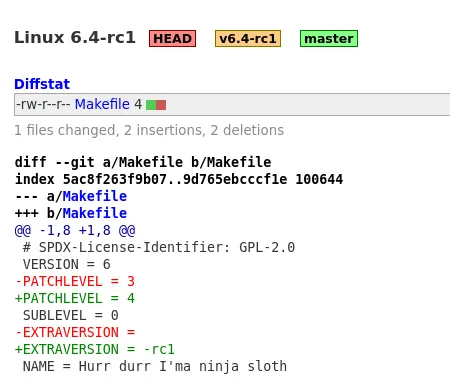Open the v6.4-rc1 tag badge

pyautogui.click(x=248, y=39)
